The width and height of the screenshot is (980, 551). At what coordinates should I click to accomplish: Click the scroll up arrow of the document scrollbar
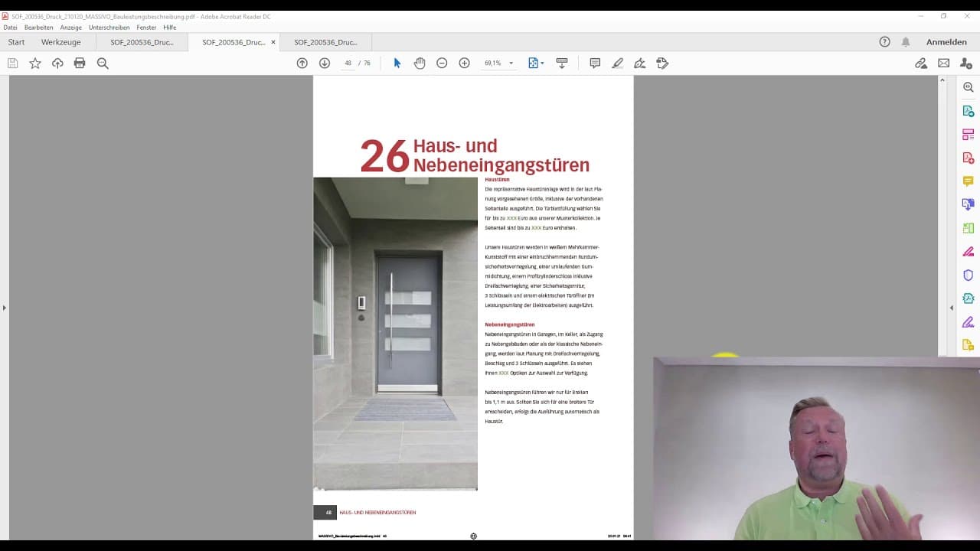[x=942, y=80]
